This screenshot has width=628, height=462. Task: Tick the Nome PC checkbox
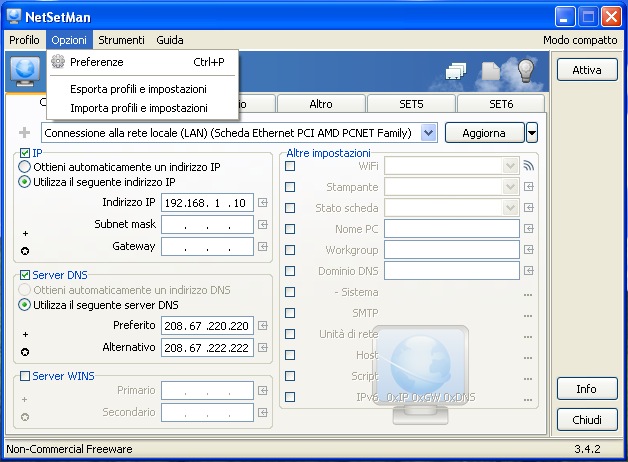click(x=290, y=229)
